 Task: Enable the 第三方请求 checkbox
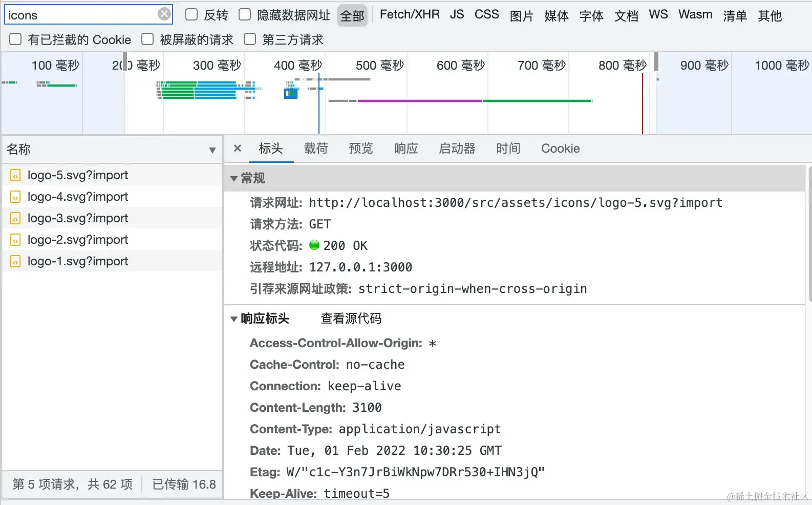tap(250, 39)
